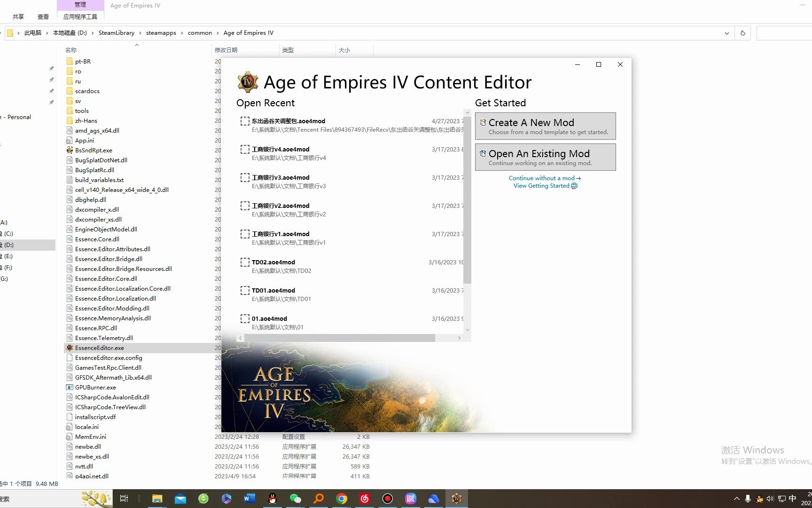The width and height of the screenshot is (812, 508).
Task: Click 此电脑 in the address breadcrumb
Action: [x=33, y=33]
